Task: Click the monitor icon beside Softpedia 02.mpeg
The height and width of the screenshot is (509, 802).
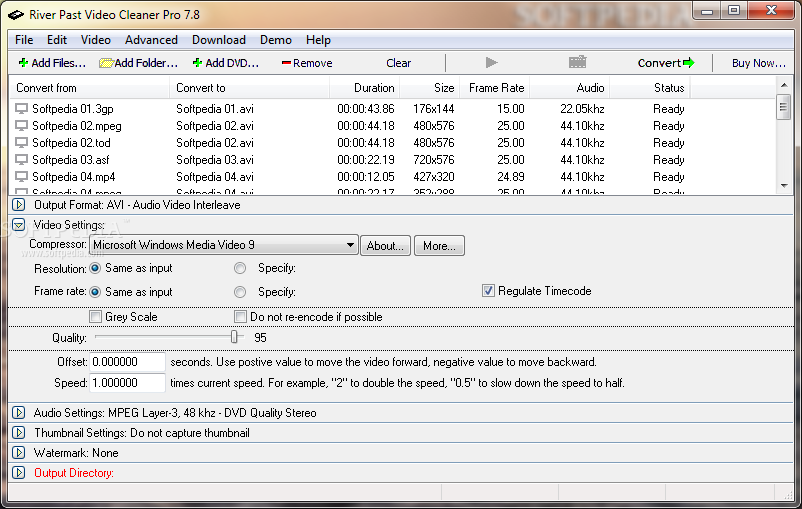Action: [21, 126]
